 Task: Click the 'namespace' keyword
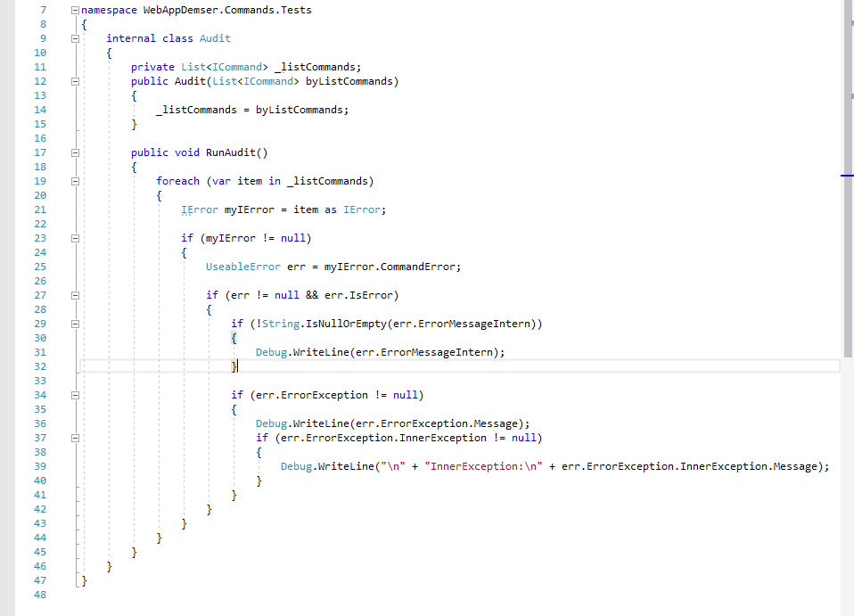109,10
